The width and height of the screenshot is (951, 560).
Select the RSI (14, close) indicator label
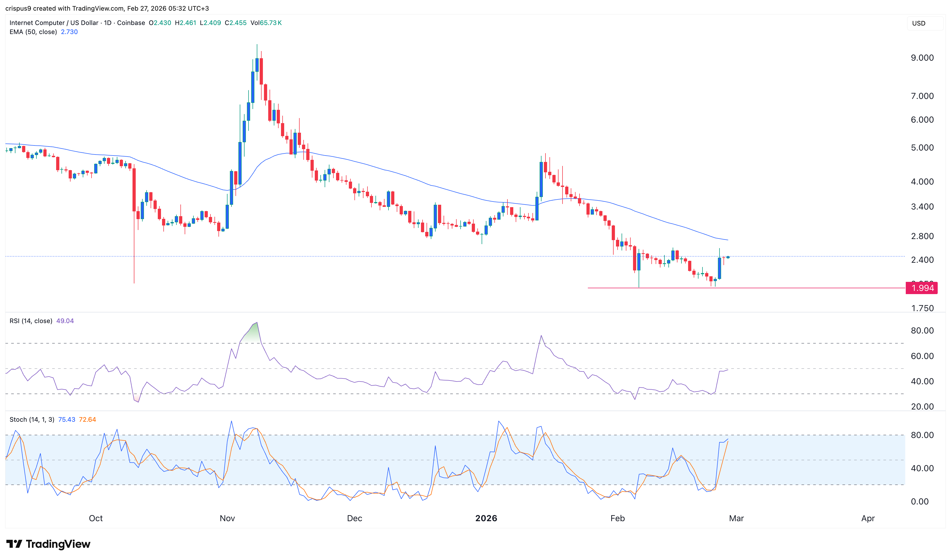tap(31, 321)
